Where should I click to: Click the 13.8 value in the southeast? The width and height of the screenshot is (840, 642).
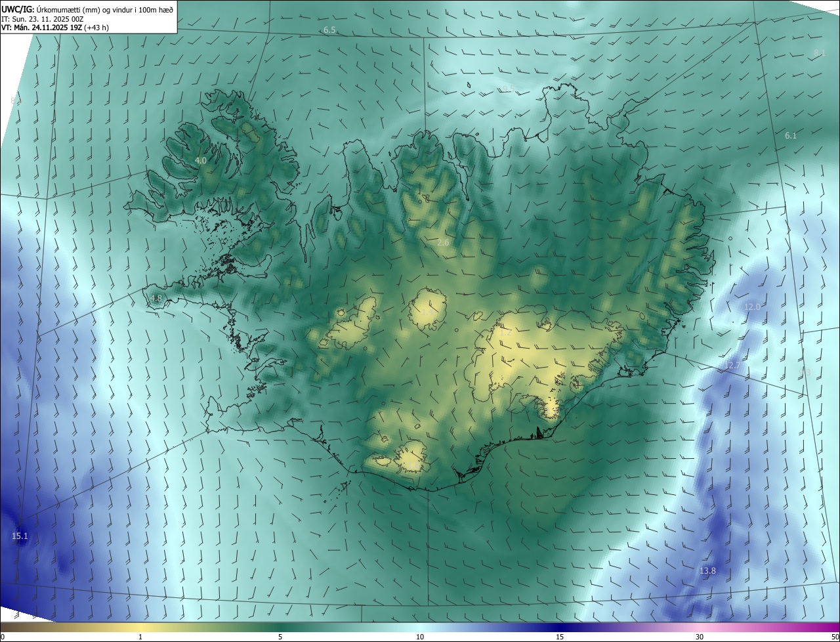[x=707, y=571]
